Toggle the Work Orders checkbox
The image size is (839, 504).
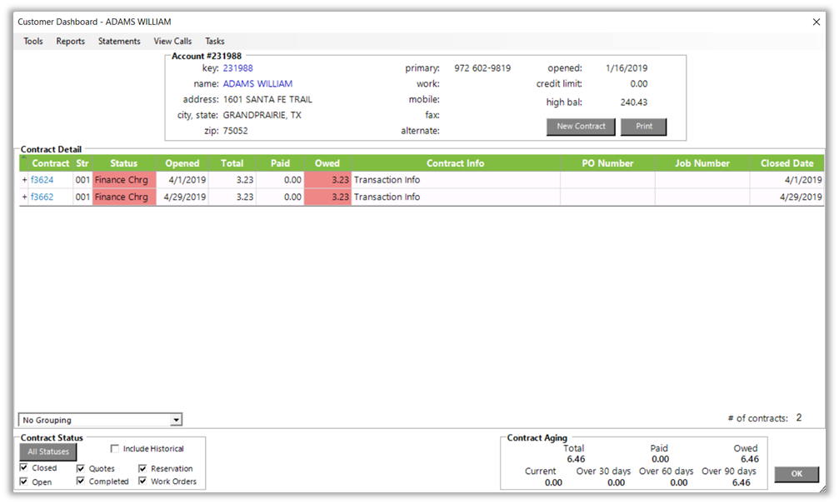(x=143, y=482)
